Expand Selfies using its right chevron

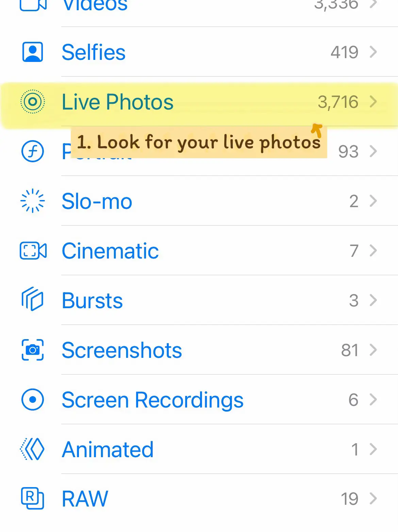click(x=374, y=52)
